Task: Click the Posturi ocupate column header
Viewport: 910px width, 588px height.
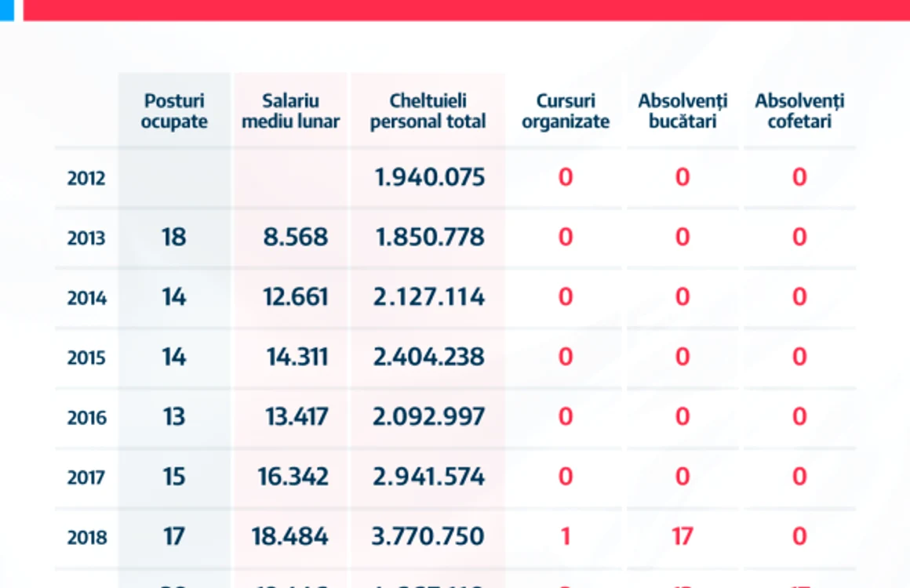Action: click(174, 111)
